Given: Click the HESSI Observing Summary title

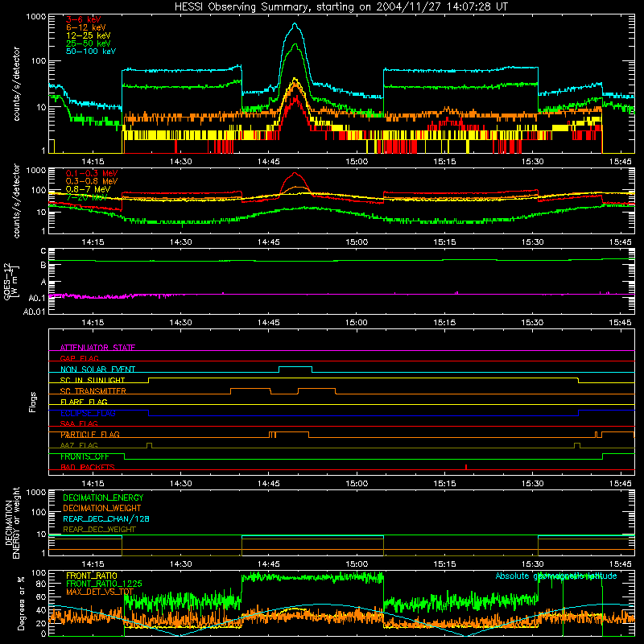Looking at the screenshot, I should [x=341, y=6].
